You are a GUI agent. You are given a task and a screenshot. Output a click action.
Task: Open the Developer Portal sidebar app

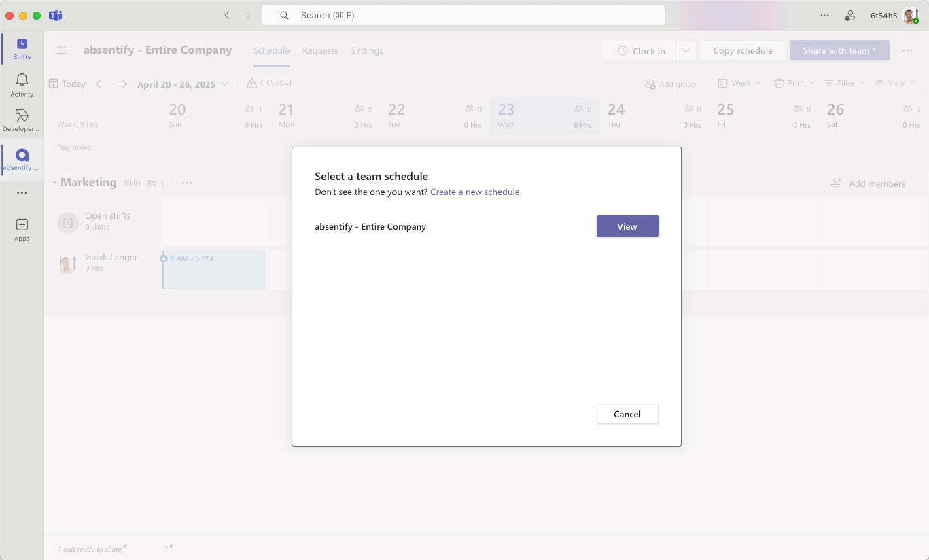[22, 121]
